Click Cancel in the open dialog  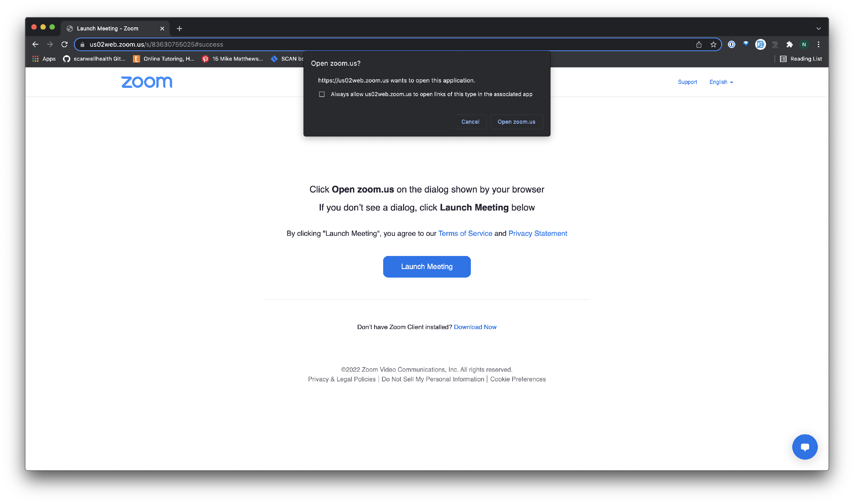[x=470, y=121]
